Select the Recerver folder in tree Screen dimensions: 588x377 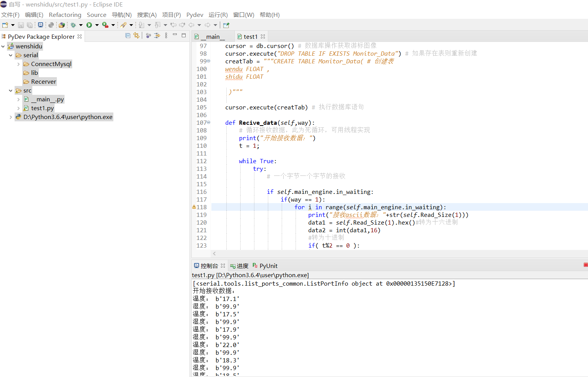[x=40, y=82]
